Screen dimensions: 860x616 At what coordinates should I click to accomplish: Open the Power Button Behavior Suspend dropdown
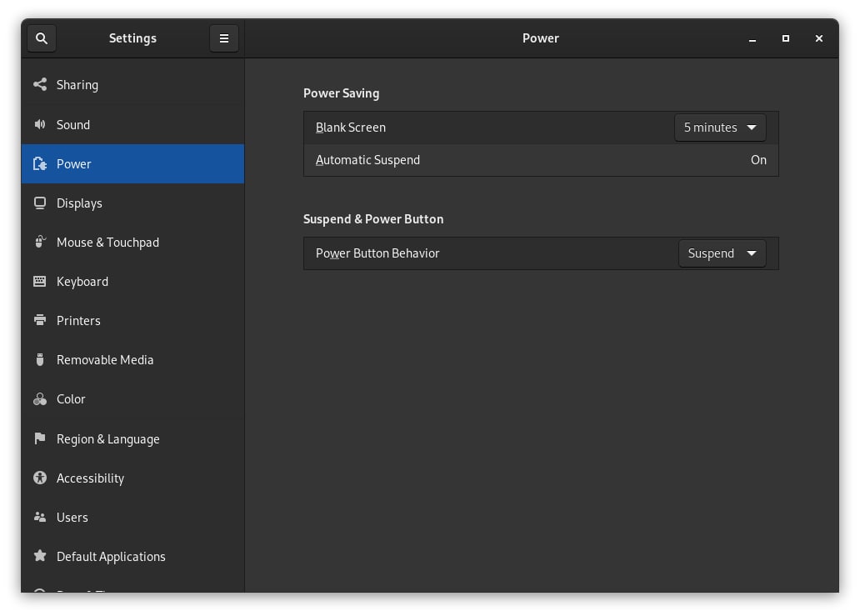[722, 253]
